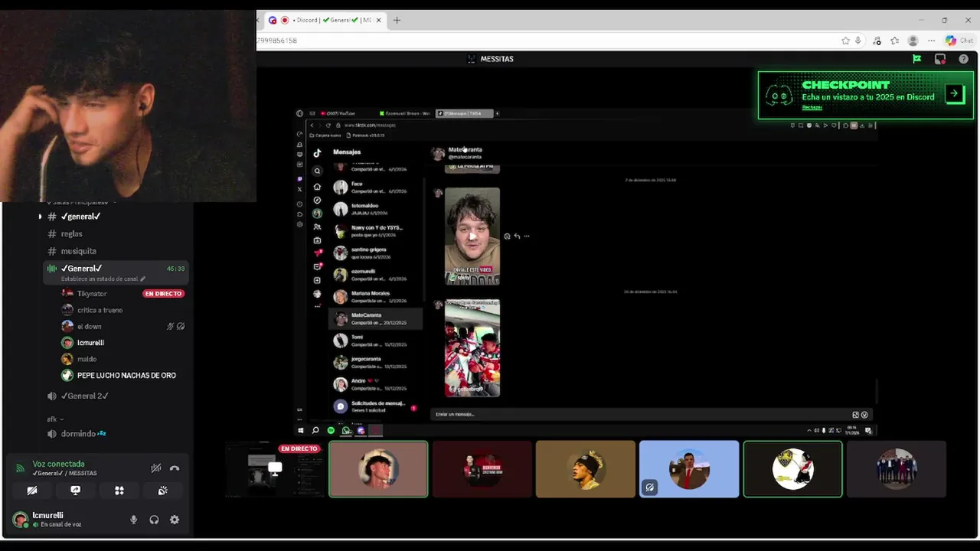Click TikTok search icon in stream

(317, 171)
